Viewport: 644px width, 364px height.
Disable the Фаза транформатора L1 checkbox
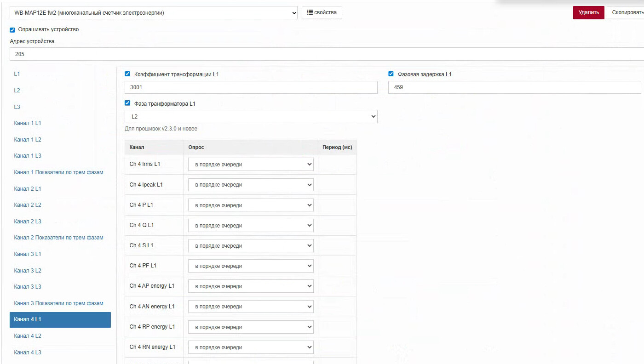tap(127, 103)
